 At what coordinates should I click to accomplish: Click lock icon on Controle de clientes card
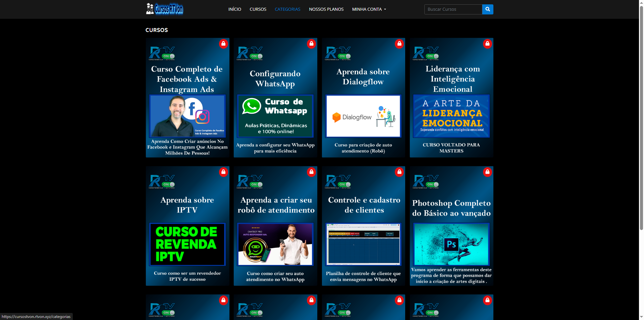click(x=399, y=172)
